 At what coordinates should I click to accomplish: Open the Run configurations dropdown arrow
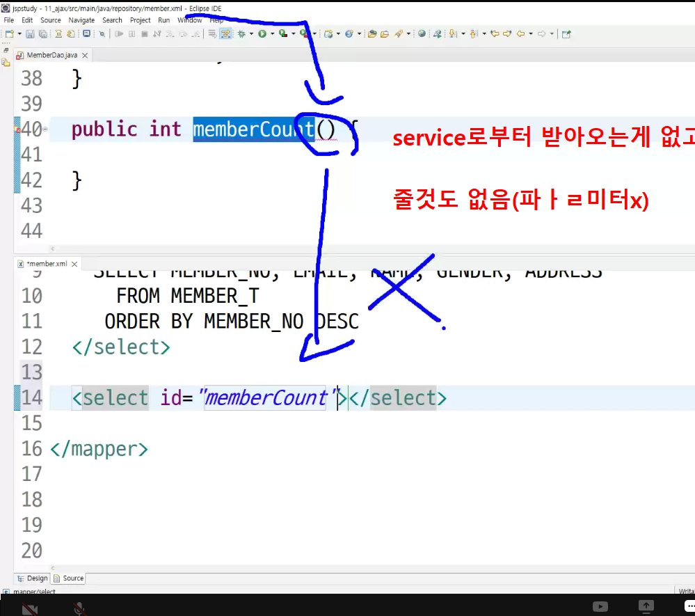pyautogui.click(x=272, y=33)
